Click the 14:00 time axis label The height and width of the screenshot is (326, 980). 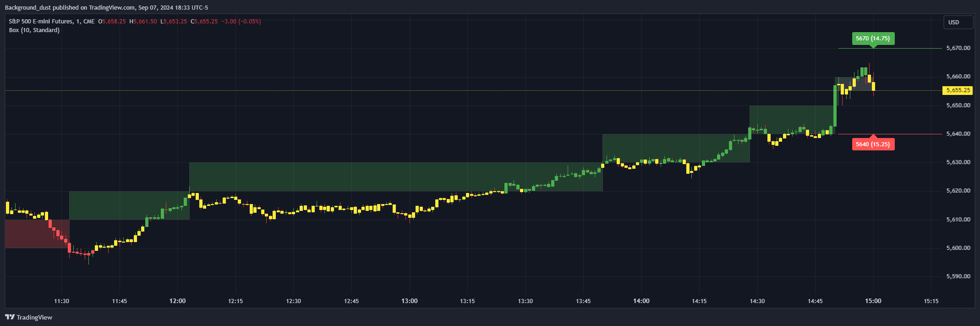click(641, 301)
